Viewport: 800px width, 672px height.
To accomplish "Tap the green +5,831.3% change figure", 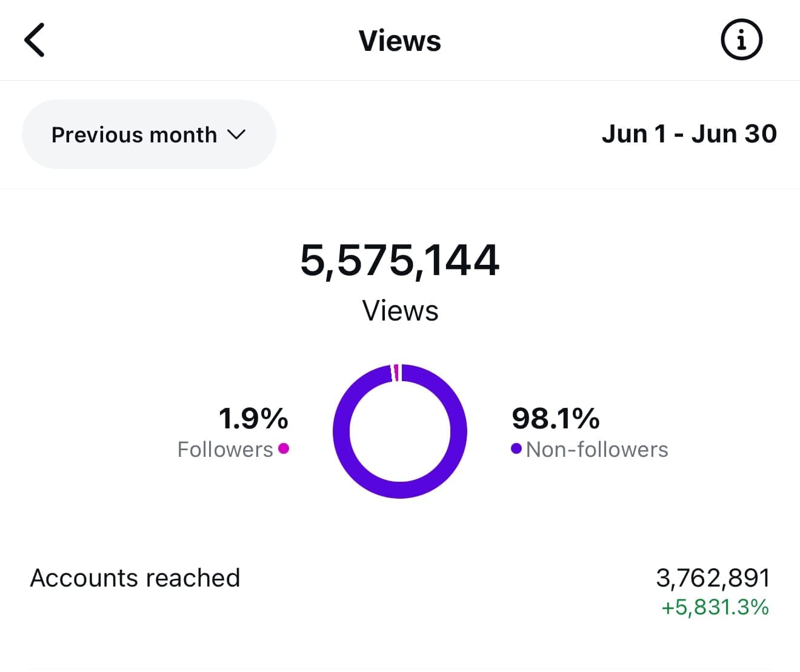I will [715, 607].
